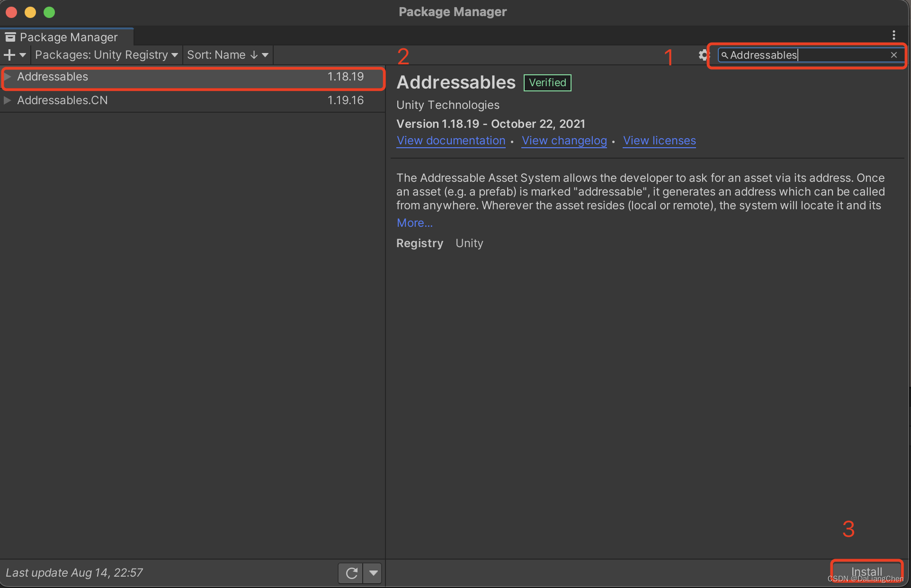Open the View changelog link
The width and height of the screenshot is (911, 588).
coord(564,141)
